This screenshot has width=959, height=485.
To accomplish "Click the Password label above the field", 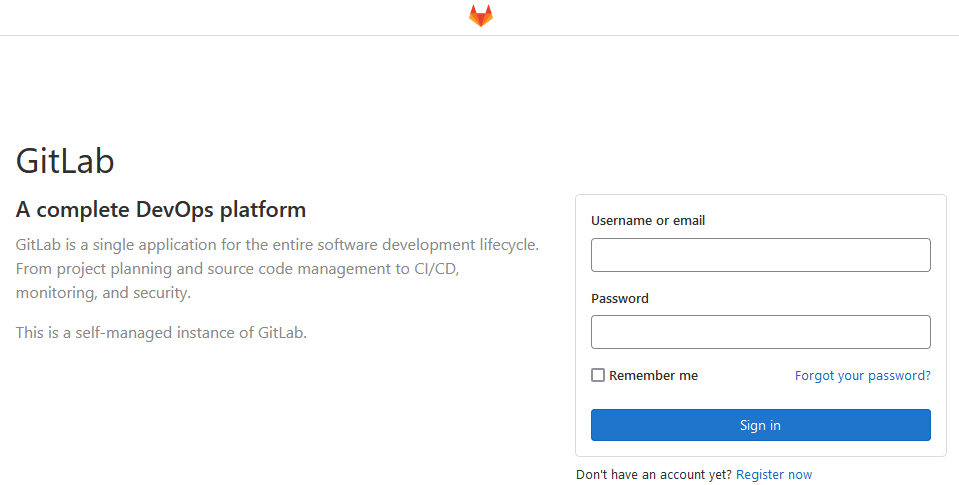I will tap(620, 298).
